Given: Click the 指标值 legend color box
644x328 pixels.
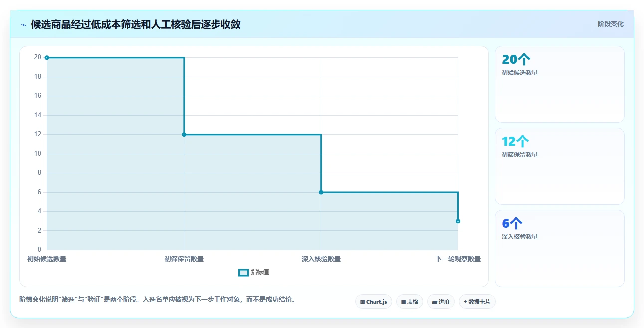Looking at the screenshot, I should 243,272.
